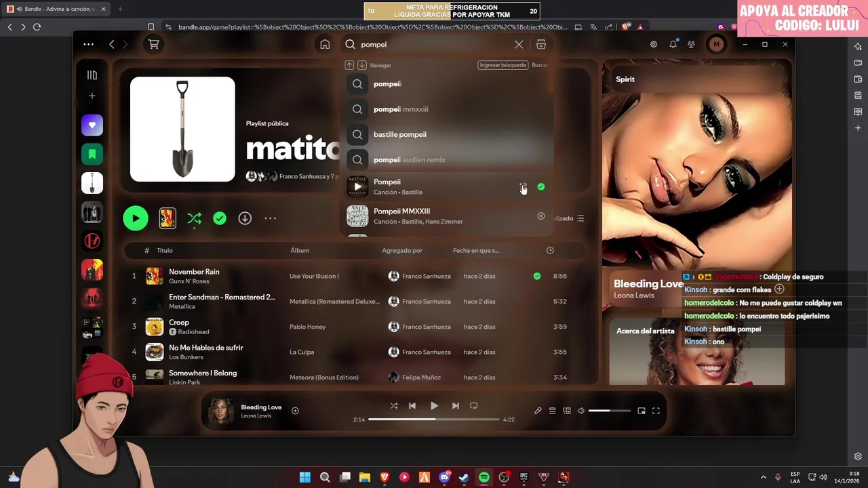Image resolution: width=868 pixels, height=488 pixels.
Task: Open Your Library icon in sidebar
Action: coord(92,75)
